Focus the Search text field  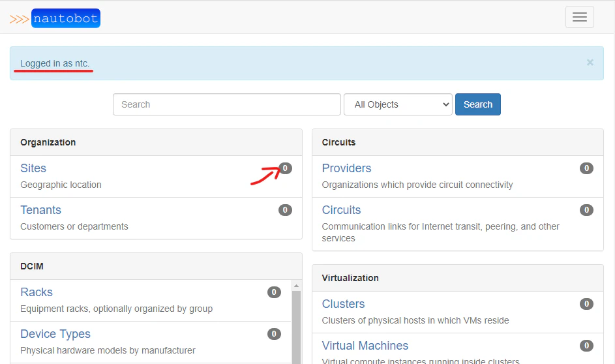[227, 104]
